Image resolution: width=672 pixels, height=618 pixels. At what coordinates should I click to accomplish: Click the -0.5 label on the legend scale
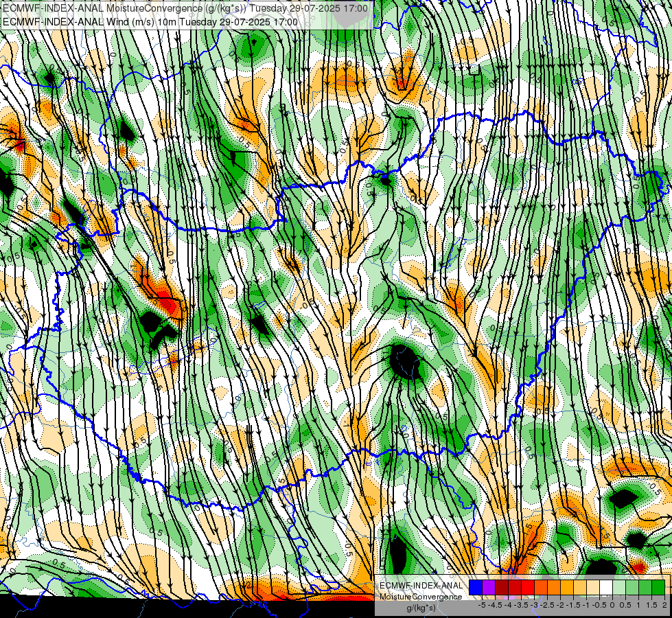(599, 605)
